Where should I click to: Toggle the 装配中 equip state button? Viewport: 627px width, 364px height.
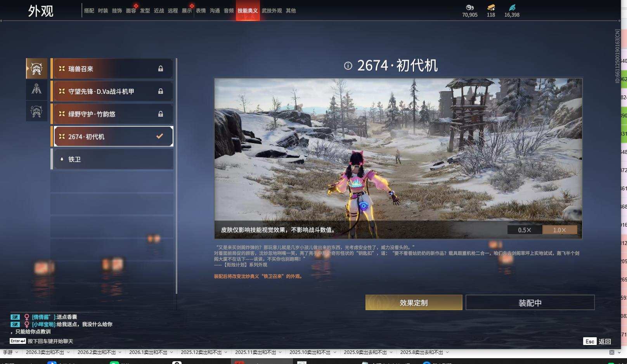coord(530,302)
